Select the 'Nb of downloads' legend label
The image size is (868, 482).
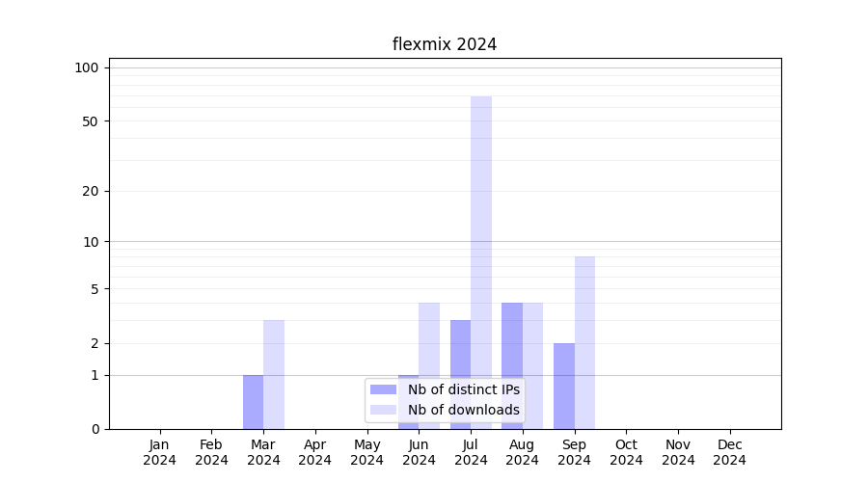463,410
